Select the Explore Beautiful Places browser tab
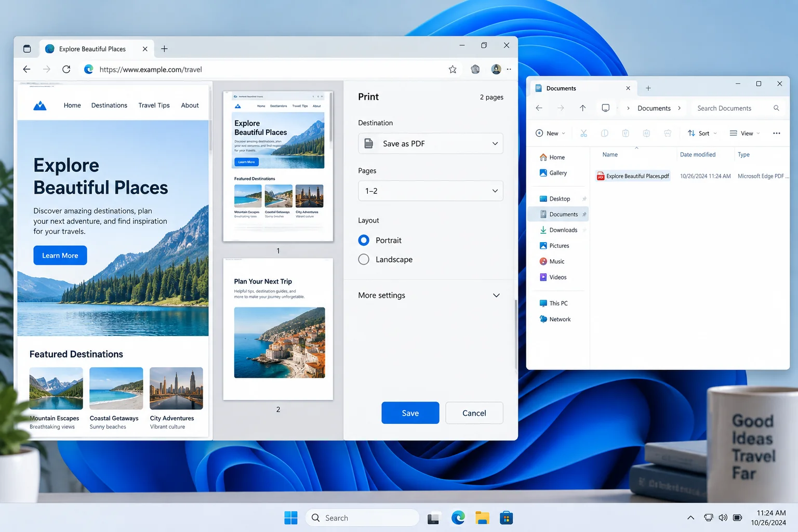The width and height of the screenshot is (798, 532). click(x=97, y=49)
